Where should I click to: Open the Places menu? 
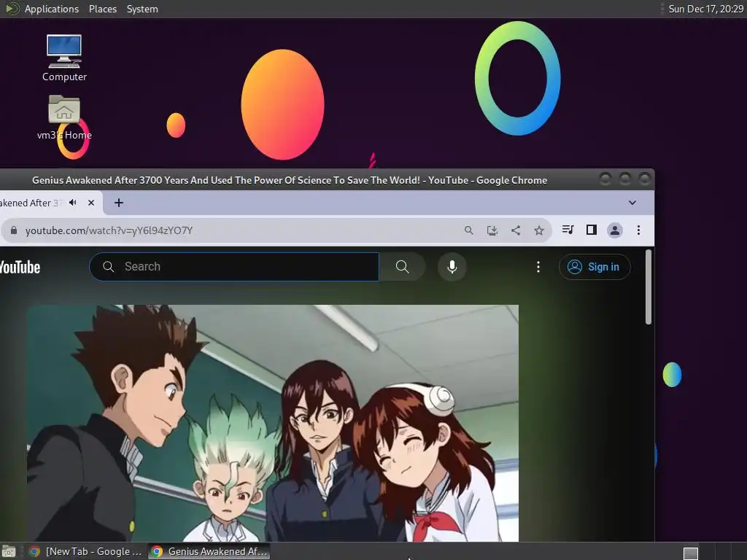[102, 9]
